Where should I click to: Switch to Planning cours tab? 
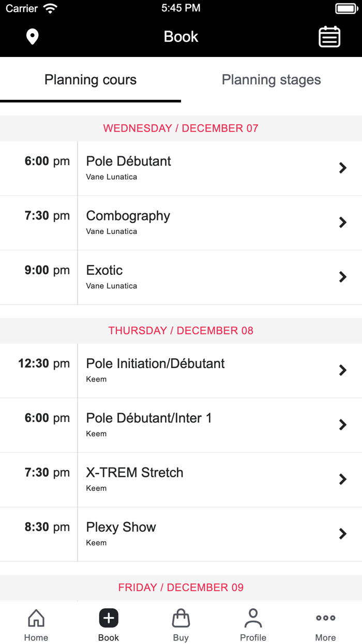point(90,80)
